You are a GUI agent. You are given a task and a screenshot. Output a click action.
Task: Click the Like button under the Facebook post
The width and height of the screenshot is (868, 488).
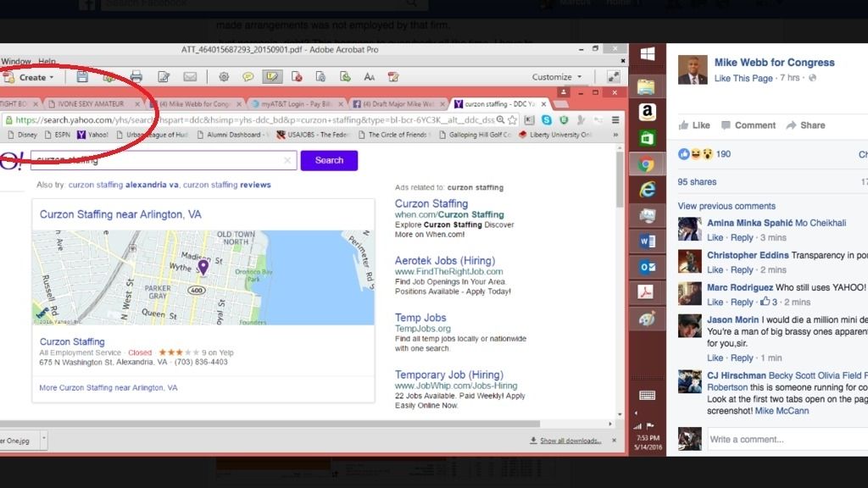click(694, 125)
